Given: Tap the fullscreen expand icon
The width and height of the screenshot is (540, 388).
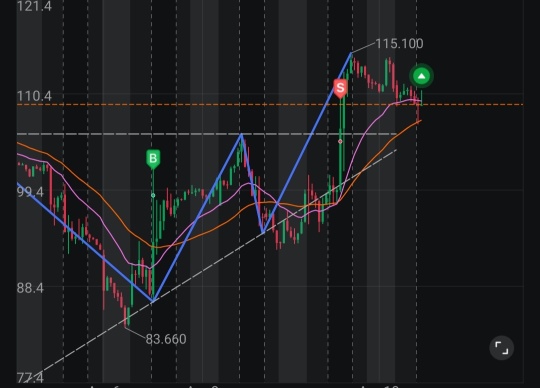Looking at the screenshot, I should [x=501, y=348].
